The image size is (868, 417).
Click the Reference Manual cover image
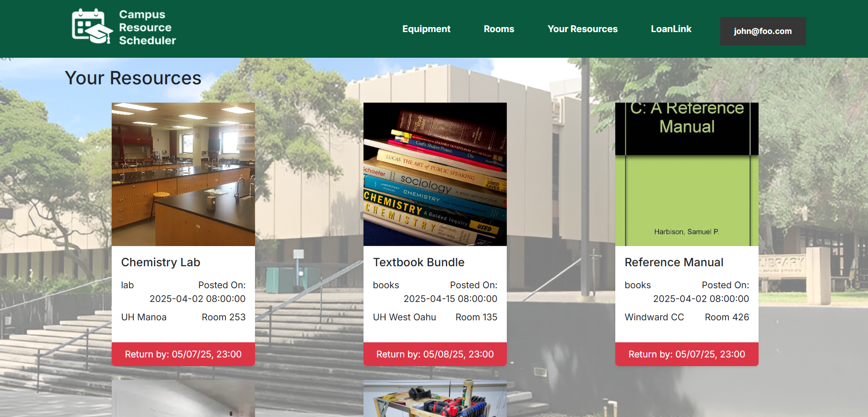686,174
